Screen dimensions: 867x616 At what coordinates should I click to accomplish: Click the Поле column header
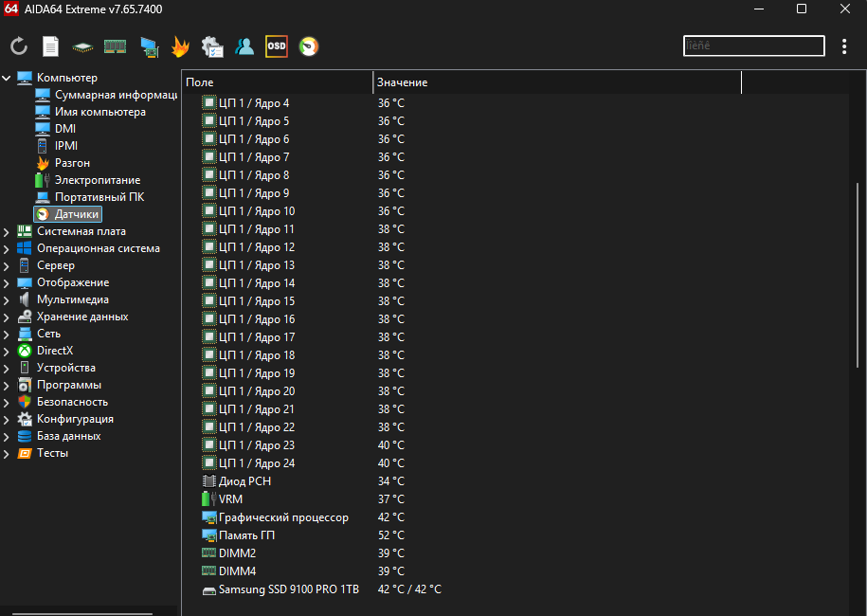[277, 82]
